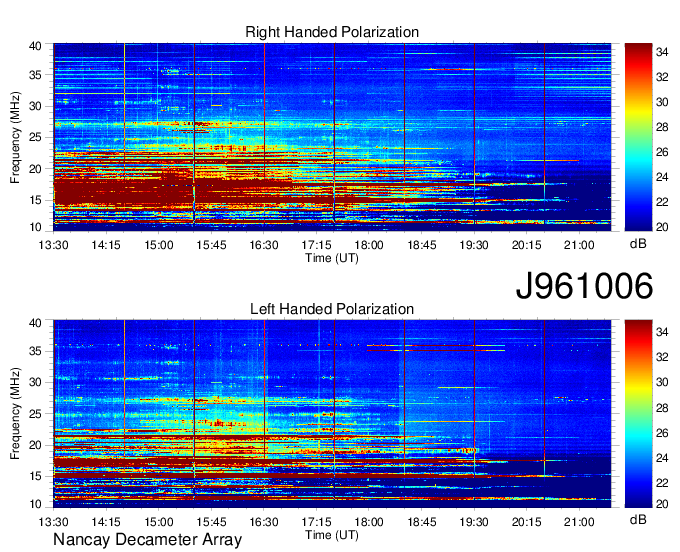Click the 30 value on upper colorbar scale
Screen dimensions: 680x552
tap(662, 102)
